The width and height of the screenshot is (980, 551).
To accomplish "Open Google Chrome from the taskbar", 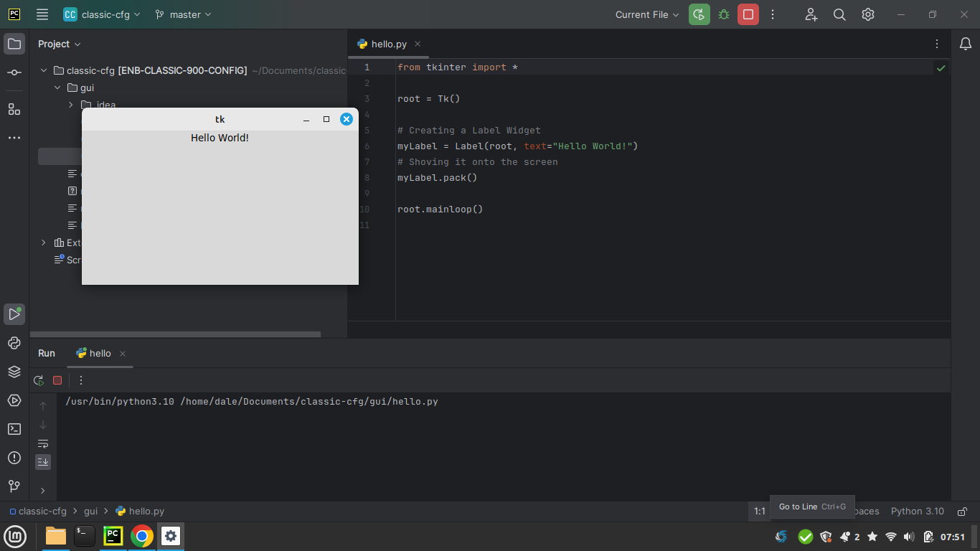I will tap(141, 536).
